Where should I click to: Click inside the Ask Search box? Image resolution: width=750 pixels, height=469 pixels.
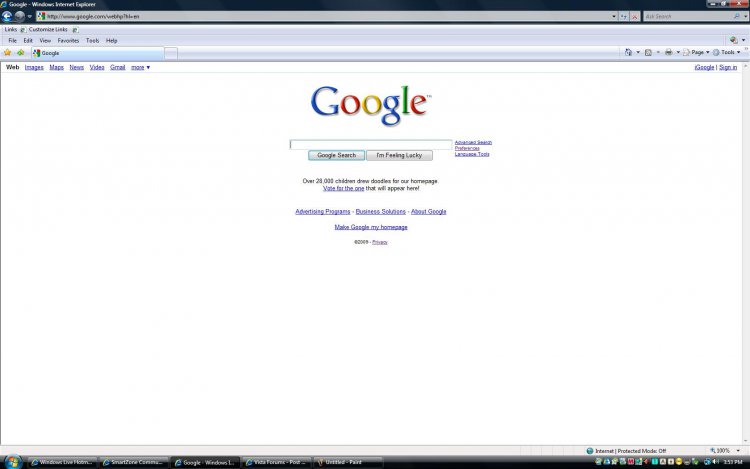688,16
